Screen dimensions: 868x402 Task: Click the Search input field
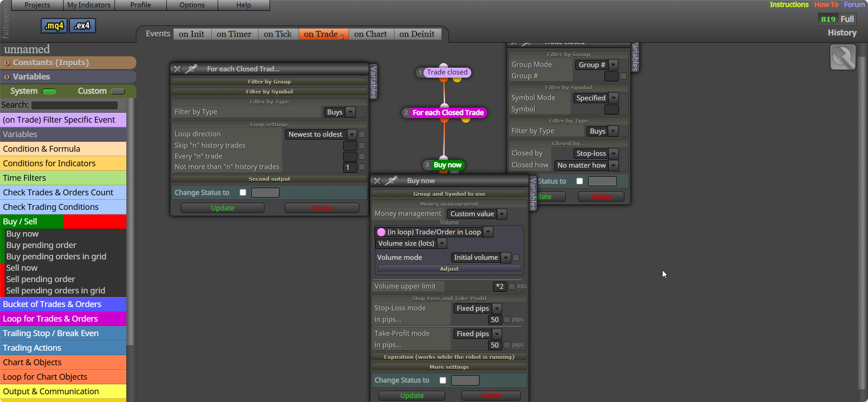(75, 105)
